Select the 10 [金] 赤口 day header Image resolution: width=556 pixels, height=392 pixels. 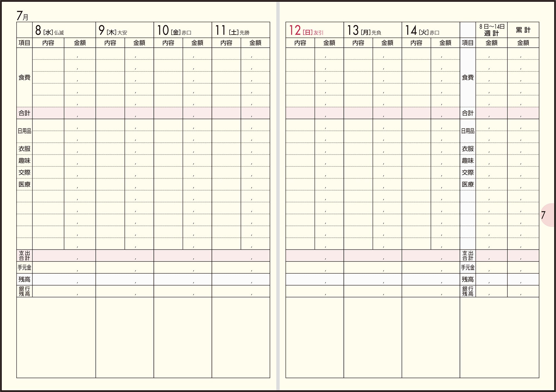pyautogui.click(x=183, y=30)
